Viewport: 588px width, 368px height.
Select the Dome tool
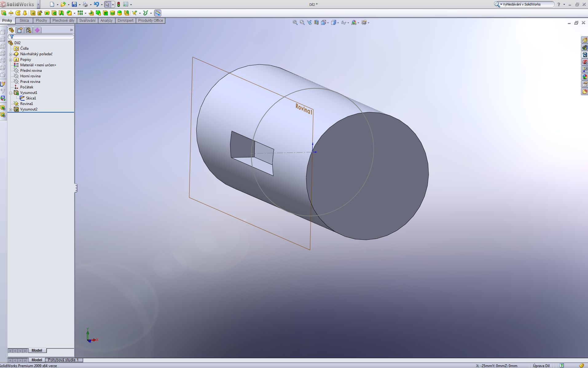pyautogui.click(x=120, y=13)
